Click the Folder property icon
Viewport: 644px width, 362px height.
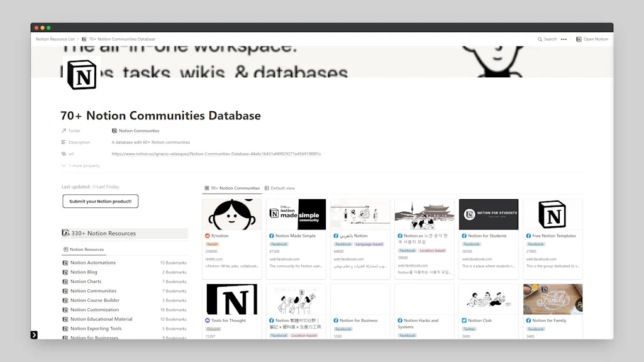pyautogui.click(x=65, y=130)
